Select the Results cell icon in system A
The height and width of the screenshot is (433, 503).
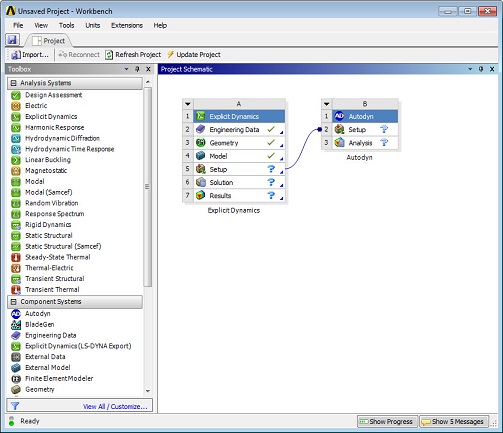tap(200, 195)
